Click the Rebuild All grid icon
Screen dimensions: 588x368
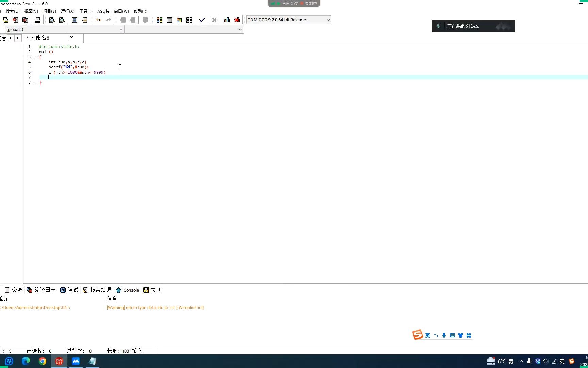click(189, 20)
